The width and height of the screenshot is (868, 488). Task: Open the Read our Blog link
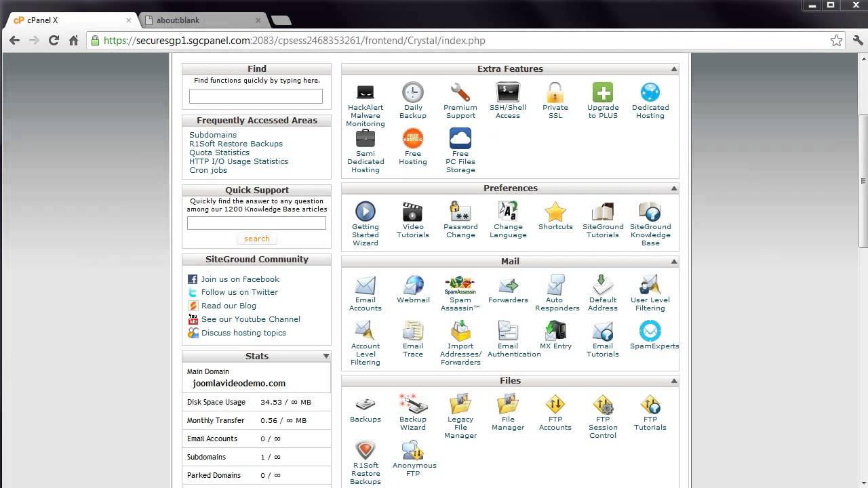click(229, 306)
